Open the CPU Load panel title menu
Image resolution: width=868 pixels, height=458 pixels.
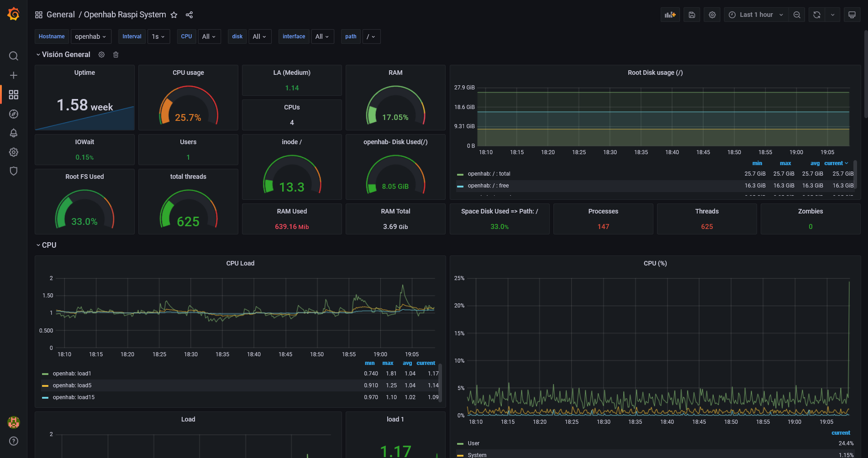[x=240, y=263]
